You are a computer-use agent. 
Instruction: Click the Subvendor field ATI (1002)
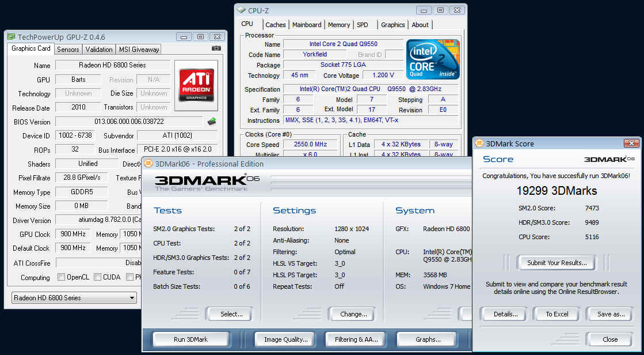click(177, 135)
